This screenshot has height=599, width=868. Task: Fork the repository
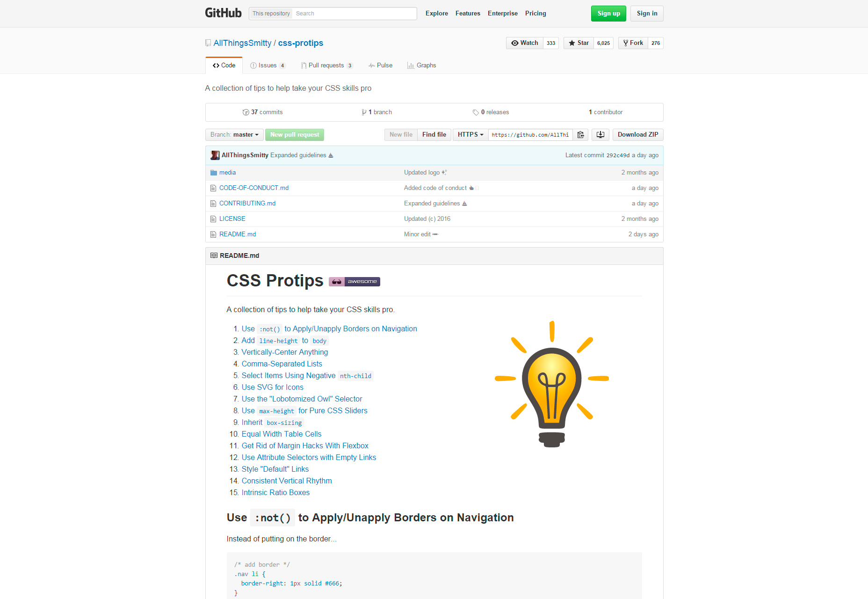click(x=633, y=43)
